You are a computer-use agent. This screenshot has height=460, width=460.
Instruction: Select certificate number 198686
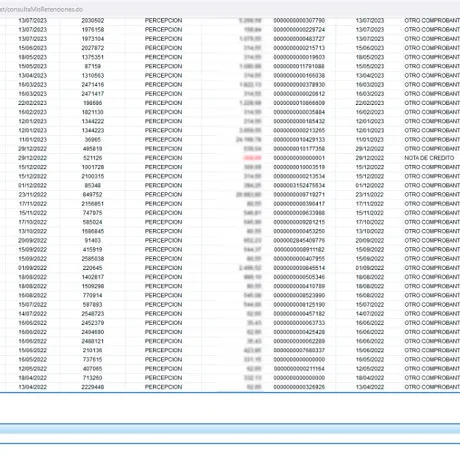(x=93, y=103)
